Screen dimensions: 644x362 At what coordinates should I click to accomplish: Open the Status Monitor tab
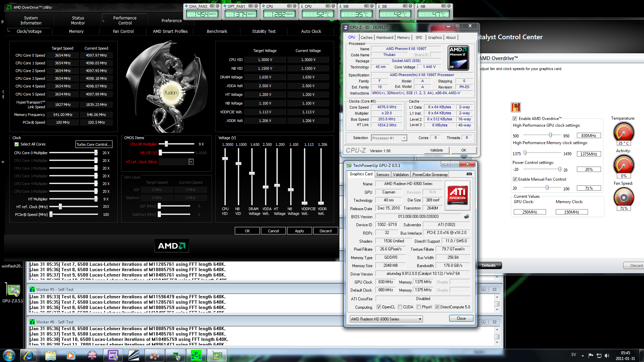coord(78,20)
